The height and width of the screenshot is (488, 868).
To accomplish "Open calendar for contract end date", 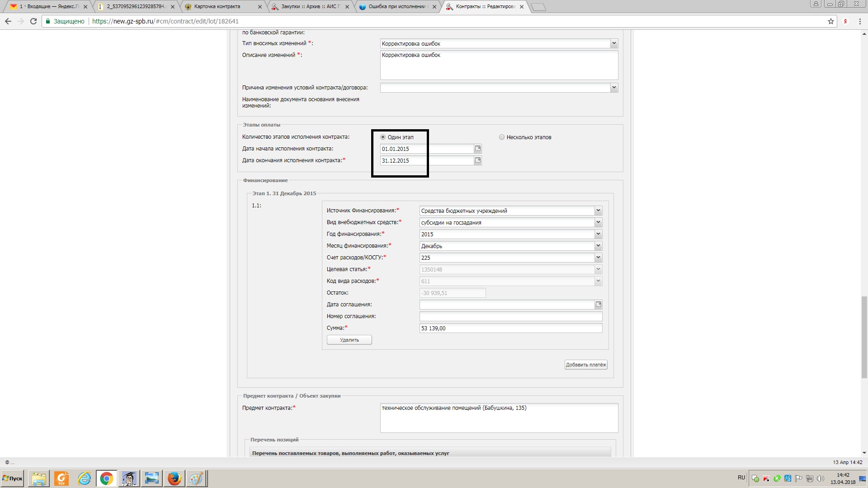I will [x=478, y=160].
